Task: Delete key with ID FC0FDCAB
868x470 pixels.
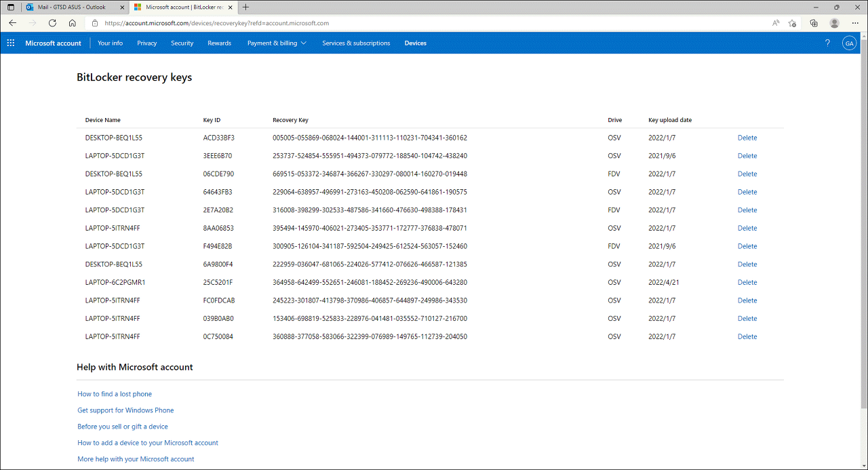Action: [747, 300]
